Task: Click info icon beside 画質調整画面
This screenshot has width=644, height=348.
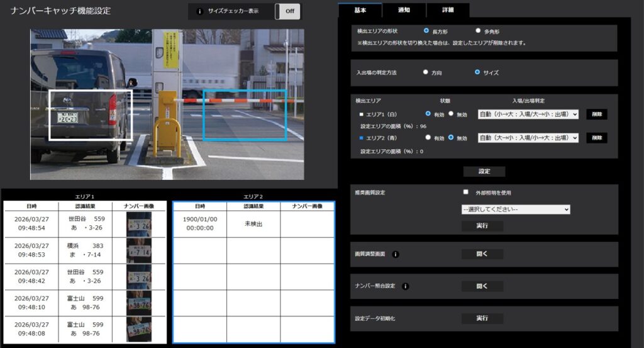Action: (396, 255)
